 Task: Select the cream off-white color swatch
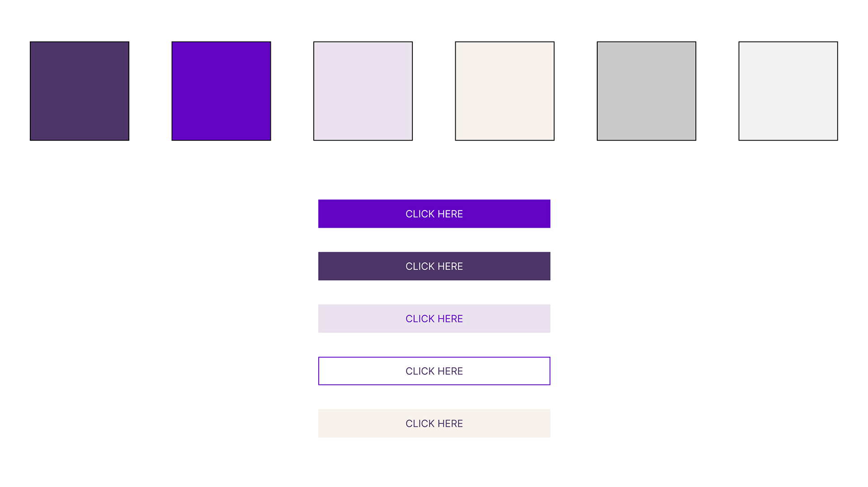(505, 91)
